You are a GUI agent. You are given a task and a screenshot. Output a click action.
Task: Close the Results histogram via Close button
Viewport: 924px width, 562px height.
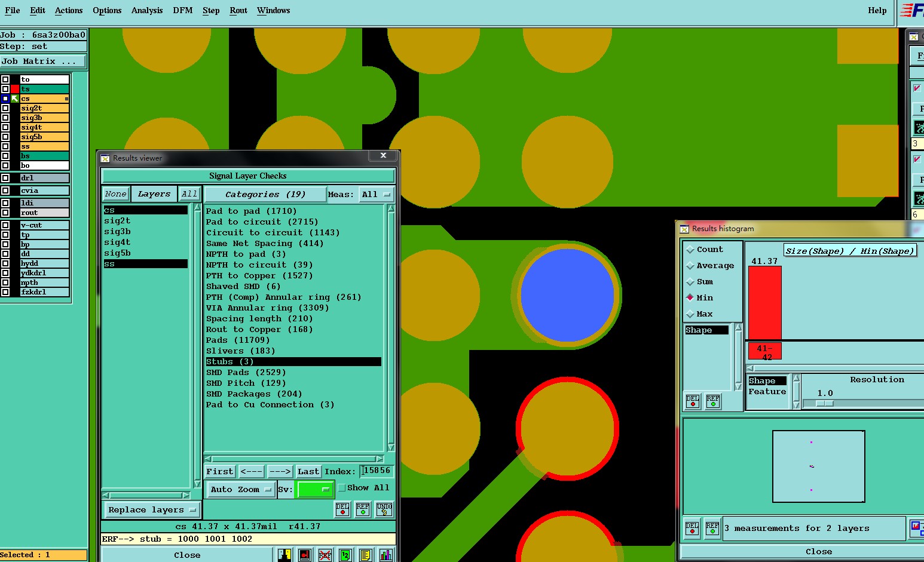pos(819,552)
